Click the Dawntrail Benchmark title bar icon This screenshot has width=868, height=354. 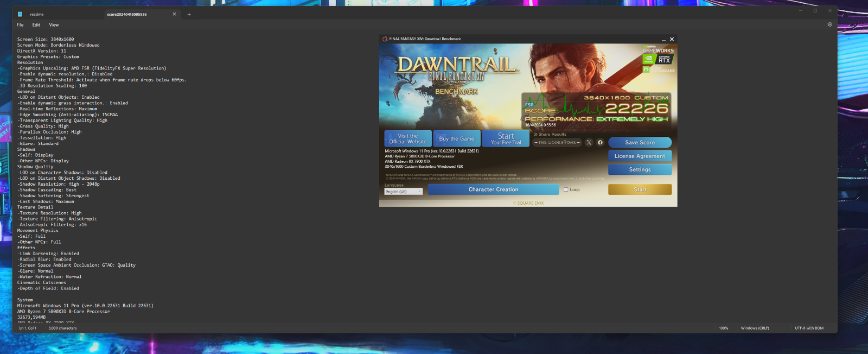click(x=385, y=39)
